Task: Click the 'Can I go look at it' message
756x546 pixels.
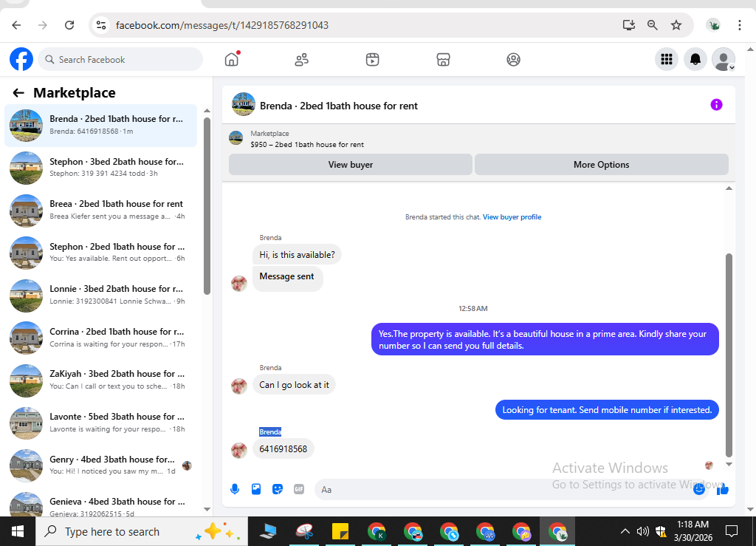Action: point(294,384)
